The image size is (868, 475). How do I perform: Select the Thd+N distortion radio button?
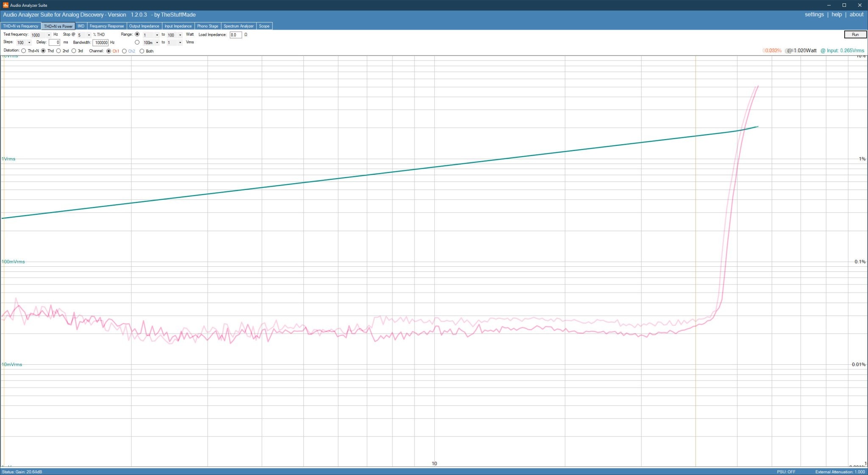coord(24,51)
